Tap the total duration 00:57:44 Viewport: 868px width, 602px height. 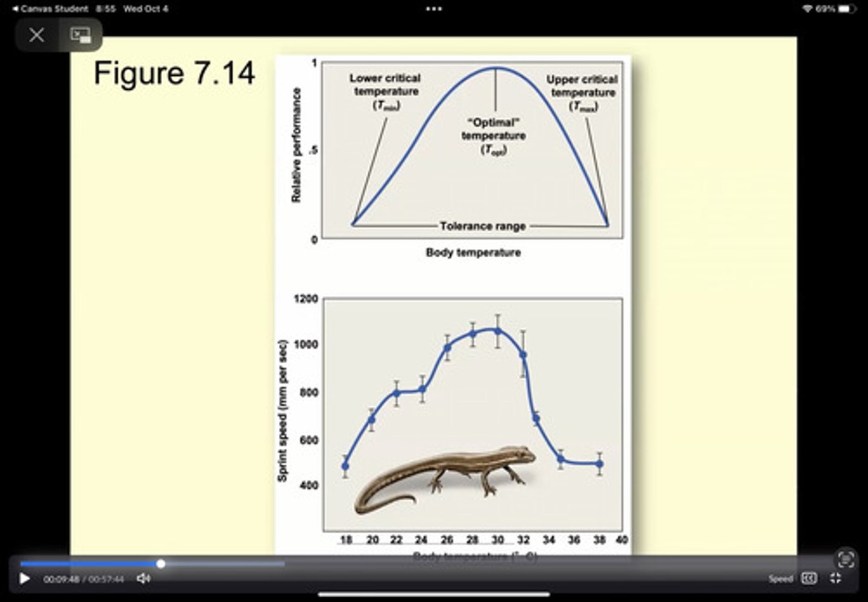coord(107,579)
